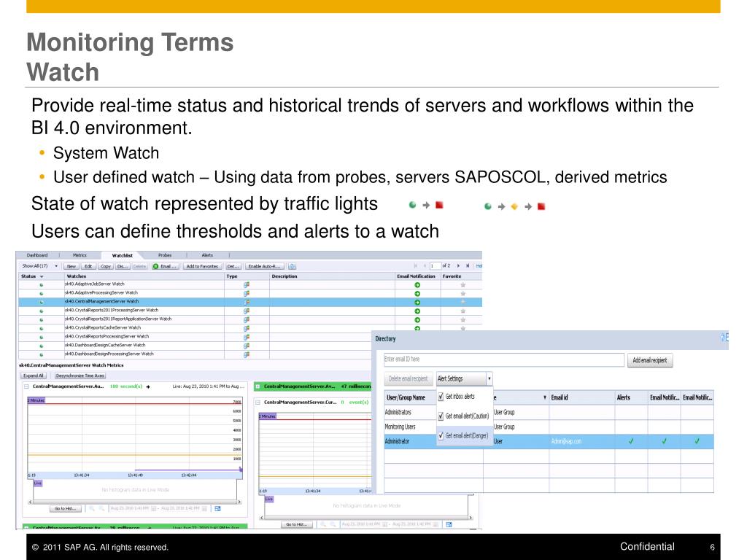Switch to the Dashboard tab

[x=37, y=255]
